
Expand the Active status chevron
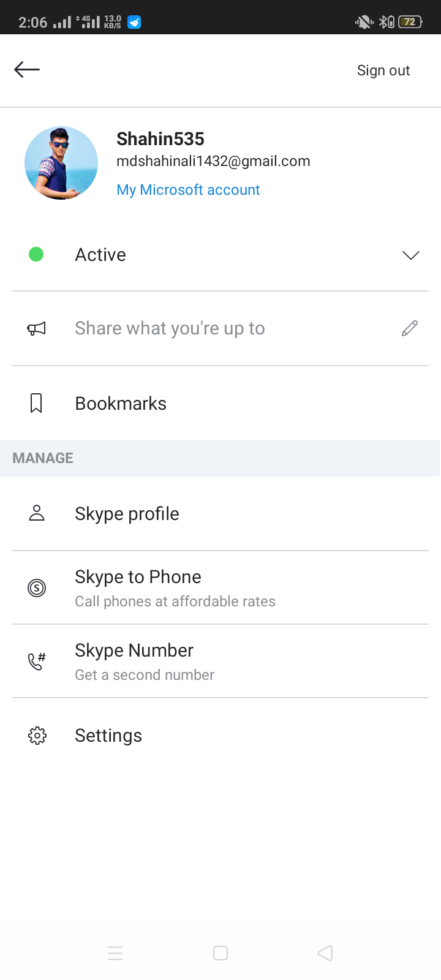pos(410,255)
